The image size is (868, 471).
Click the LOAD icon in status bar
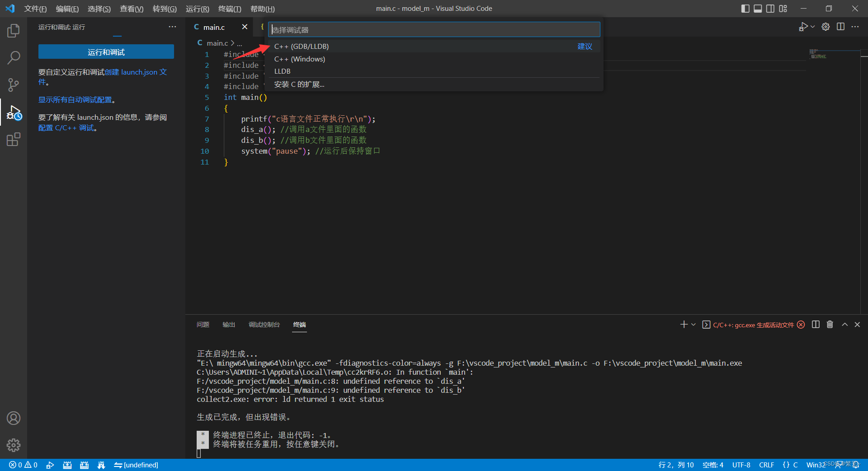[101, 465]
